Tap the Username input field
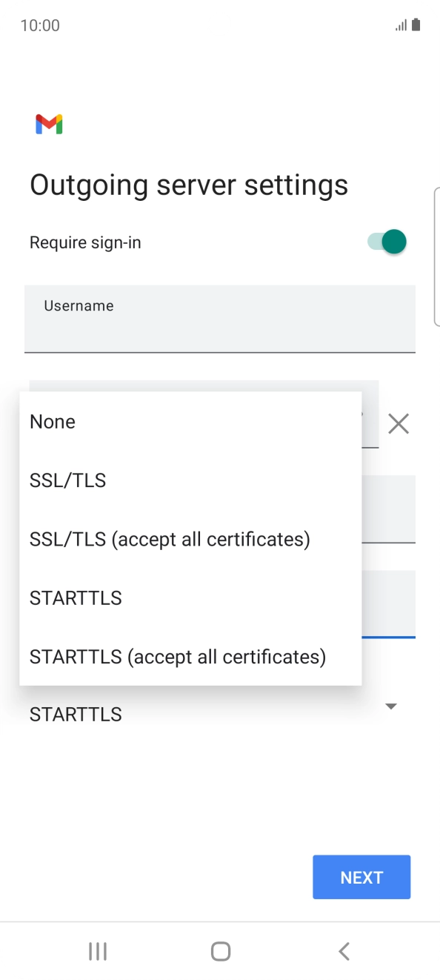440x980 pixels. pos(220,319)
